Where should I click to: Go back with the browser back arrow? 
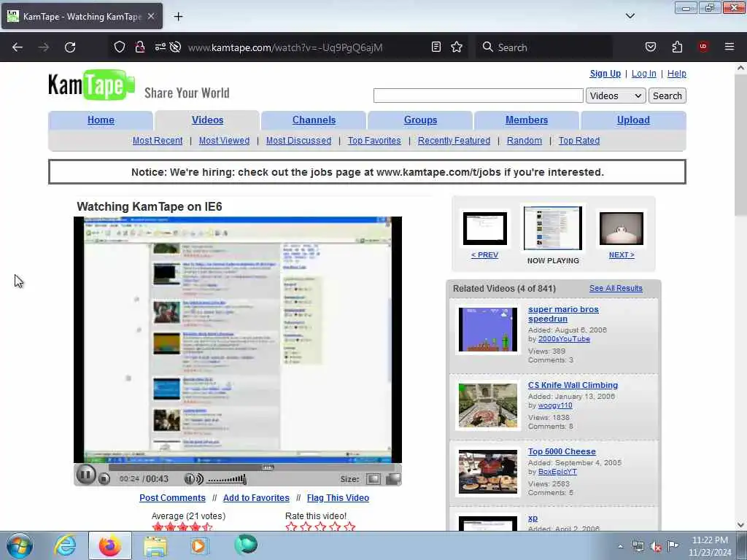pyautogui.click(x=18, y=47)
